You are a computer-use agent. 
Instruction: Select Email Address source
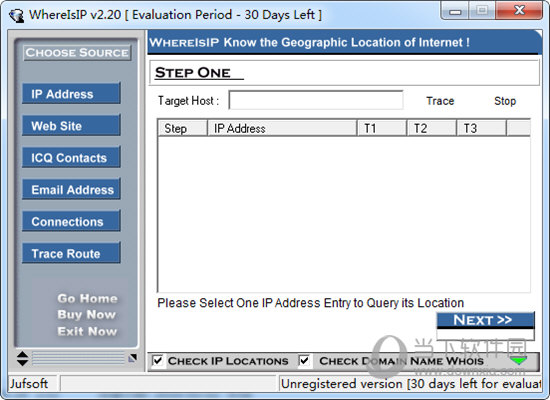point(71,189)
